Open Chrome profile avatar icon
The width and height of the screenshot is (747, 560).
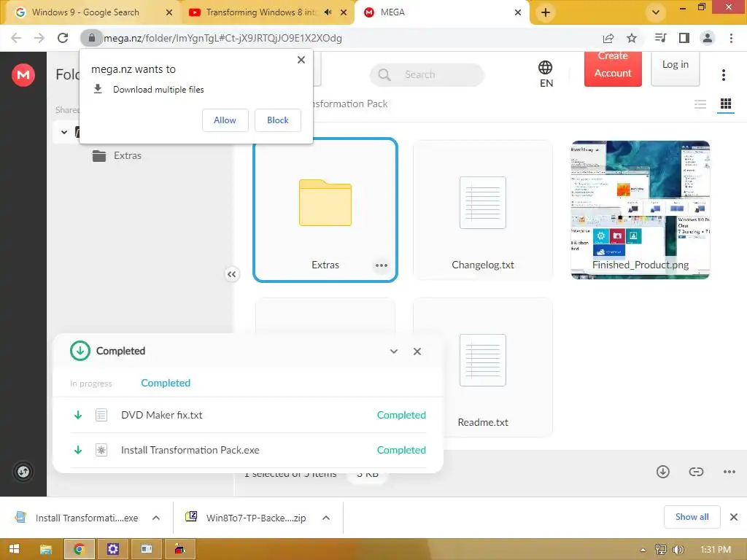(x=708, y=38)
